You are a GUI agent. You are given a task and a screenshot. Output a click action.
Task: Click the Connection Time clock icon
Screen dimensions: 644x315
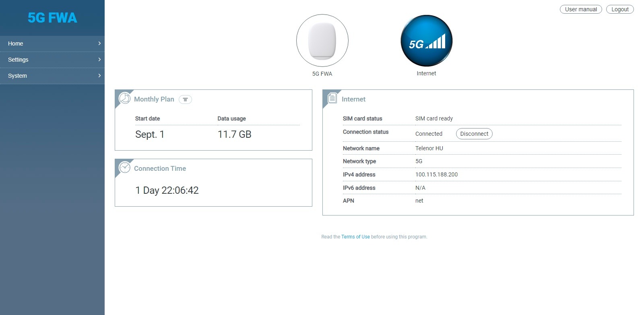point(125,167)
